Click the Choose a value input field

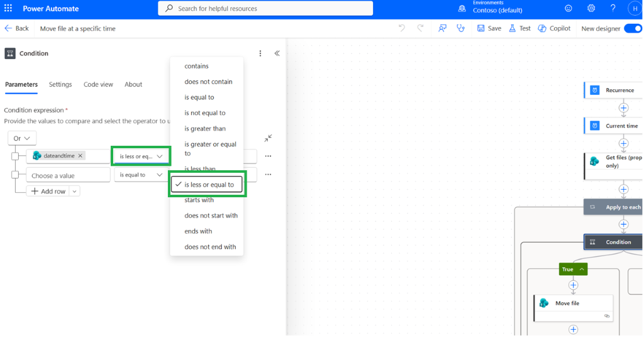pyautogui.click(x=68, y=175)
